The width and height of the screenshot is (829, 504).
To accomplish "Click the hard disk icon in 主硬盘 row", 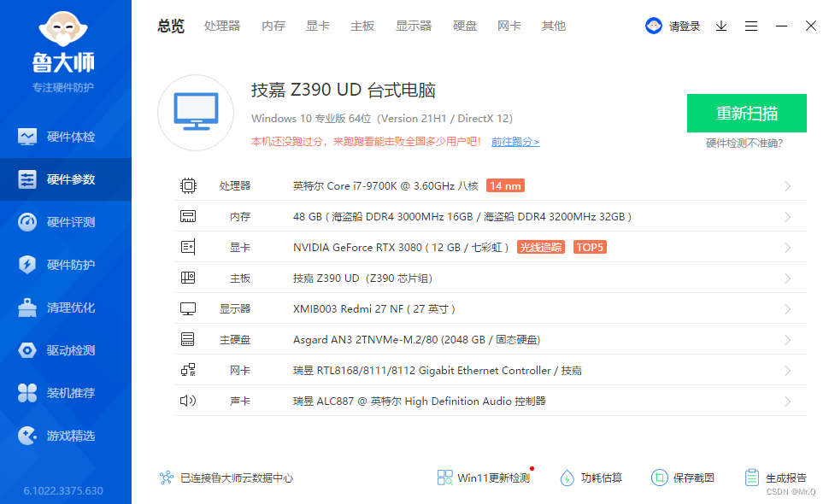I will pos(188,339).
